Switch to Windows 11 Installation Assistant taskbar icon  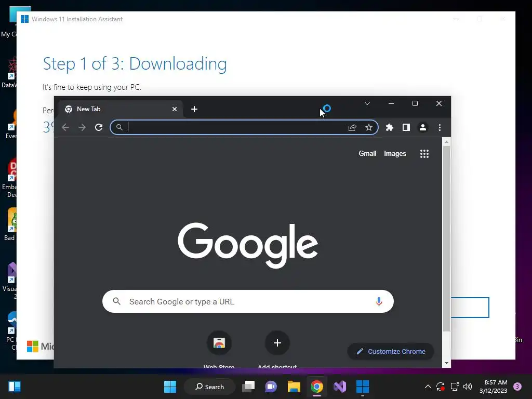coord(362,387)
